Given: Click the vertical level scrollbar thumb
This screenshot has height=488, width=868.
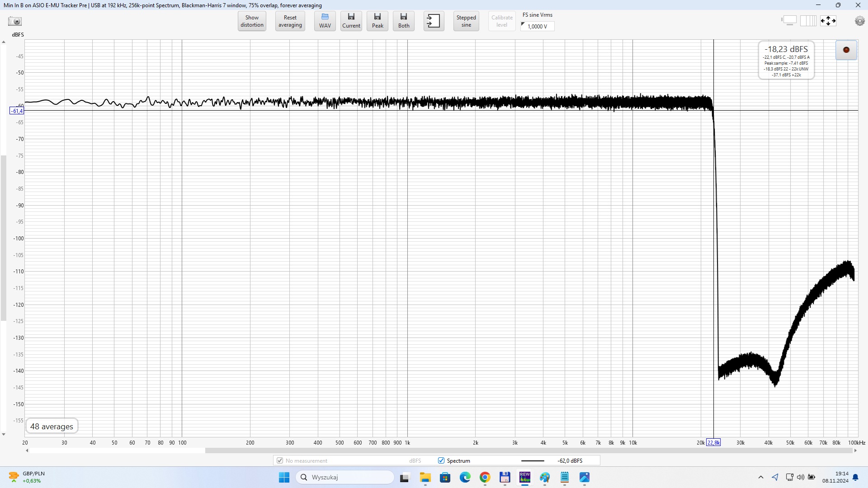Looking at the screenshot, I should pyautogui.click(x=4, y=238).
